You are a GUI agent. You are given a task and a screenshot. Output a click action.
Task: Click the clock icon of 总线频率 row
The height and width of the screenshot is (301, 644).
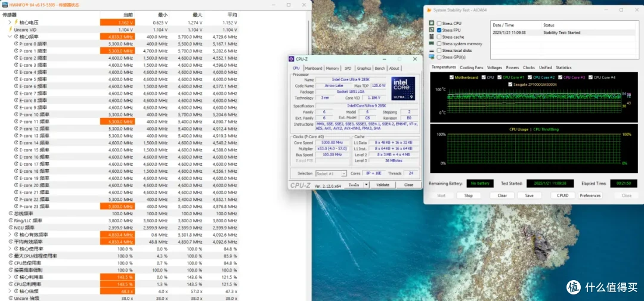[11, 213]
